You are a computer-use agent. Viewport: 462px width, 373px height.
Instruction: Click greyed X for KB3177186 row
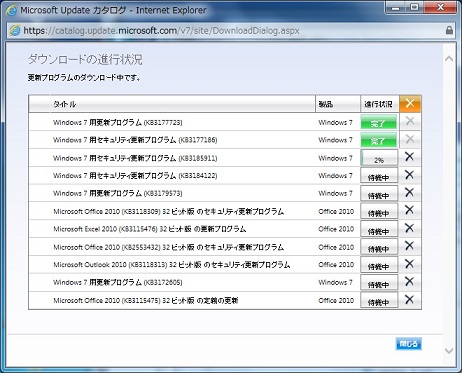click(410, 139)
